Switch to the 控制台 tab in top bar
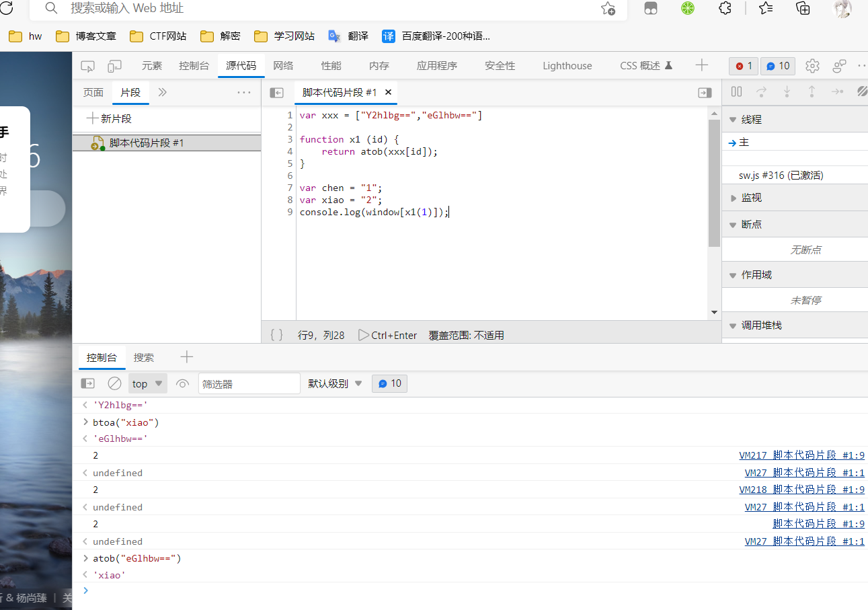The image size is (868, 610). coord(194,66)
